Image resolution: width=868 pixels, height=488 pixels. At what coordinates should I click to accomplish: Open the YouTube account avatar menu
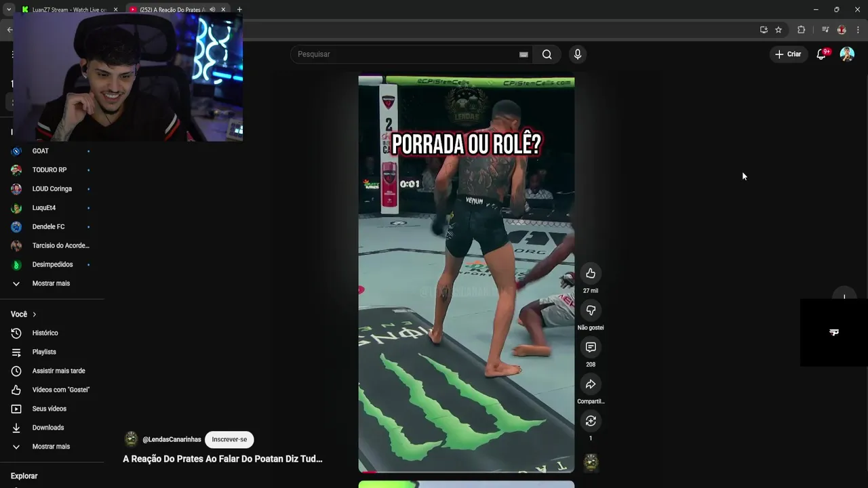[x=847, y=54]
